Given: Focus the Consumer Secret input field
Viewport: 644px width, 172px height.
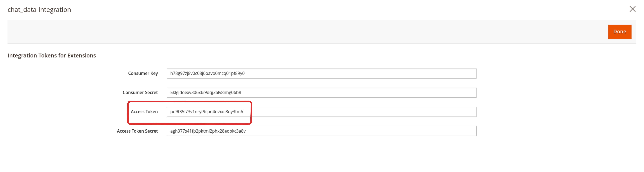Looking at the screenshot, I should [321, 93].
